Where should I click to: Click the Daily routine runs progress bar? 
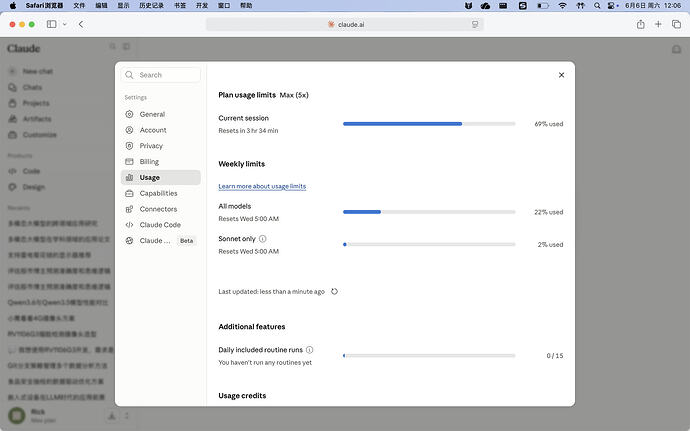429,355
